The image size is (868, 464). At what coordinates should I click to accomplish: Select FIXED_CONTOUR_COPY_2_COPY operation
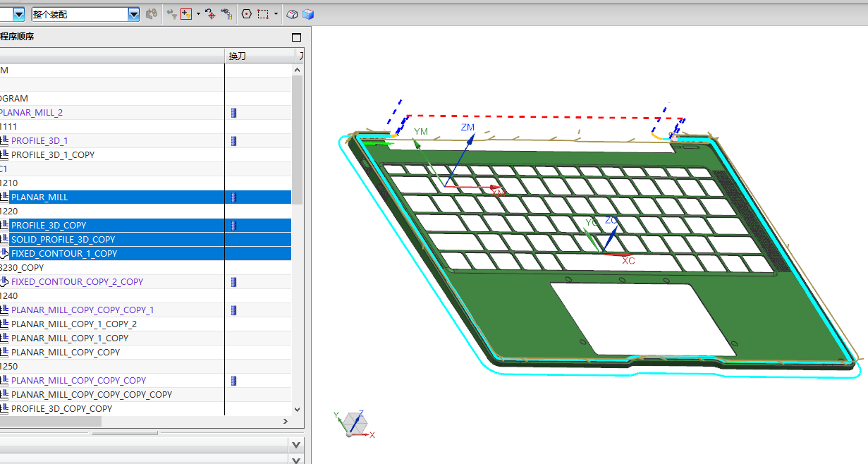tap(77, 282)
